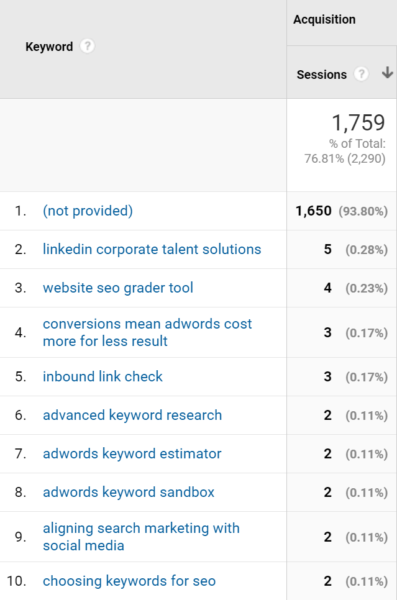Viewport: 397px width, 600px height.
Task: Select website seo grader tool keyword
Action: coord(118,288)
